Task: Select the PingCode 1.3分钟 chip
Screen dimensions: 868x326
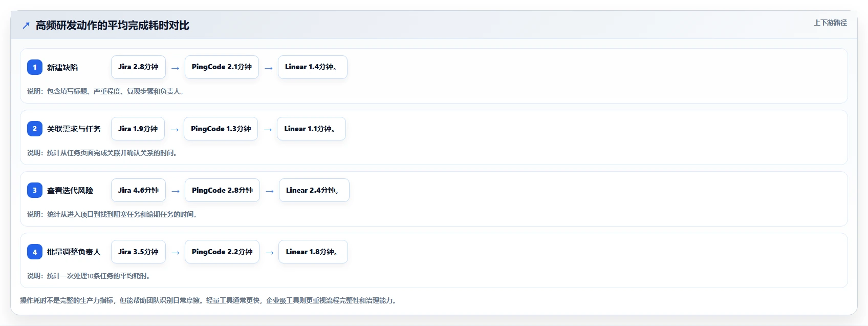Action: point(221,129)
